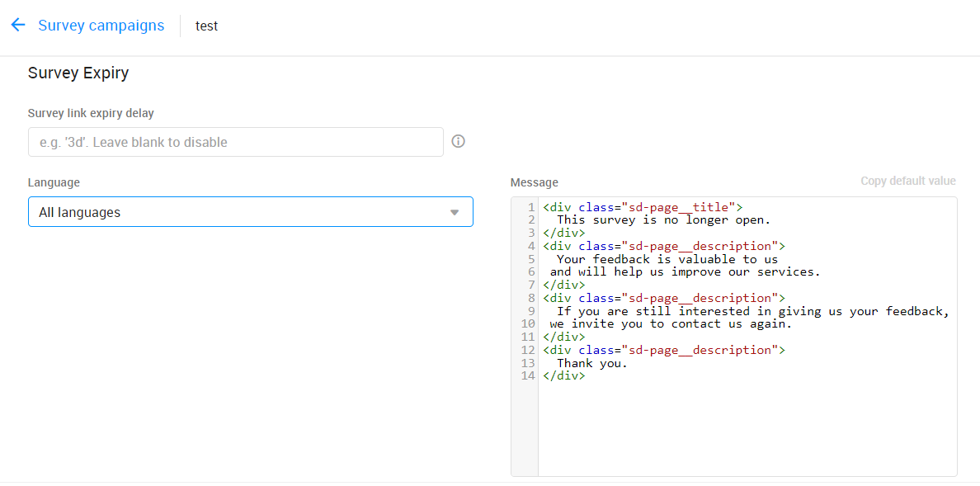Click the info icon beside expiry delay
The width and height of the screenshot is (980, 486).
point(459,141)
